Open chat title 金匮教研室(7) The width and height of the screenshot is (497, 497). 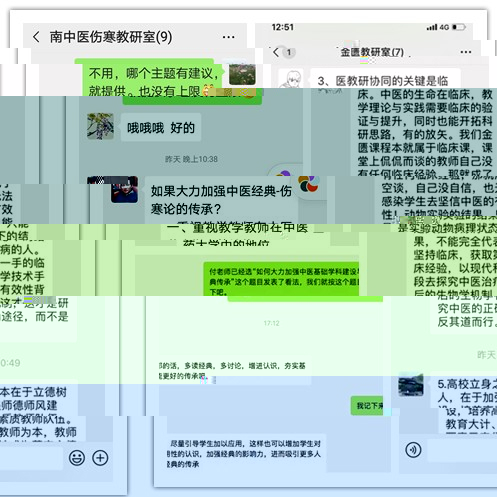(x=372, y=52)
